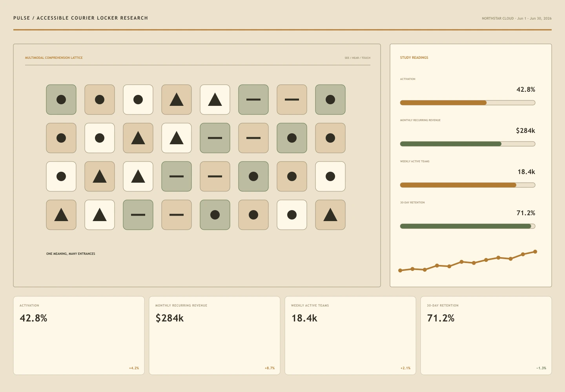Viewport: 565px width, 392px height.
Task: Click the Weekly Active Teams progress bar
Action: tap(468, 185)
